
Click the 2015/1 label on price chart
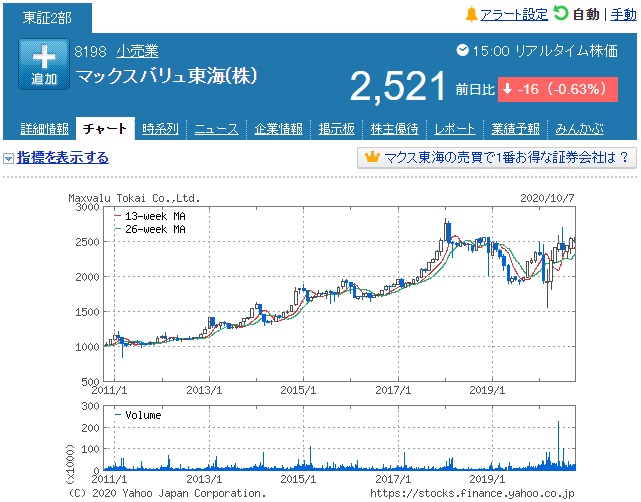point(298,390)
